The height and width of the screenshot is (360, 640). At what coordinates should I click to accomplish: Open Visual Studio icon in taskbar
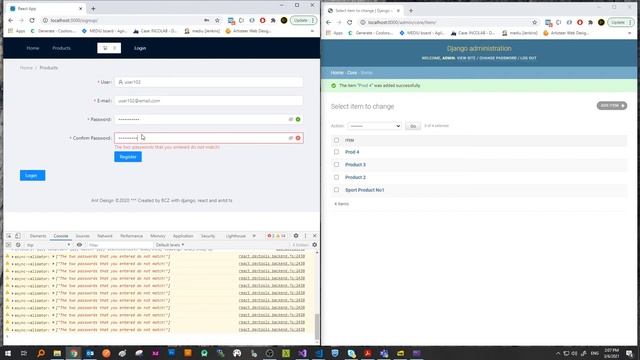pos(302,353)
